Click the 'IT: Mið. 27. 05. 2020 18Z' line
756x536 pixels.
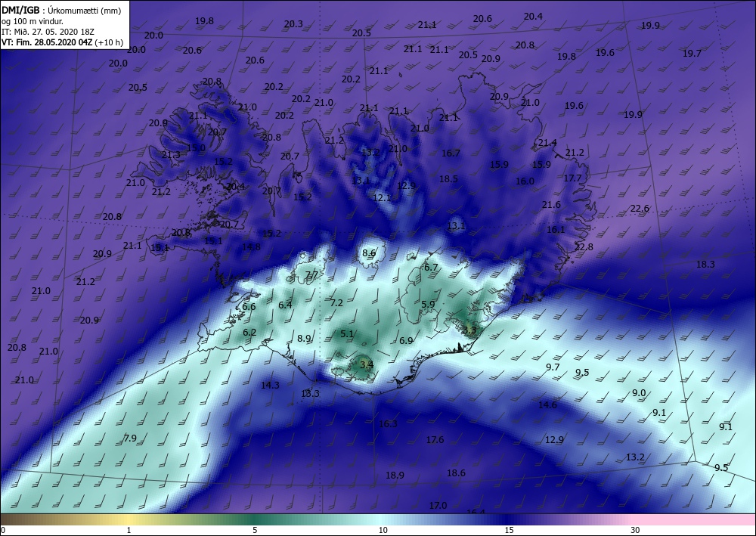tap(47, 32)
